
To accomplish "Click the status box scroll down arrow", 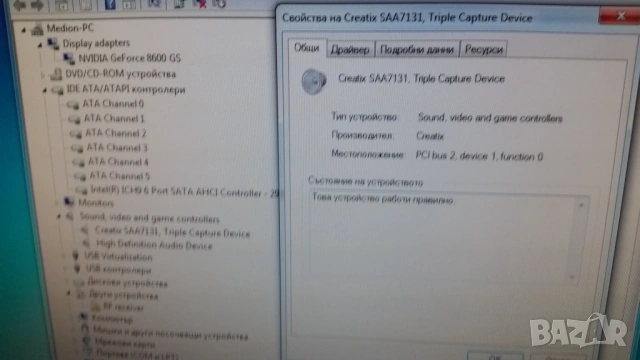I will point(572,277).
